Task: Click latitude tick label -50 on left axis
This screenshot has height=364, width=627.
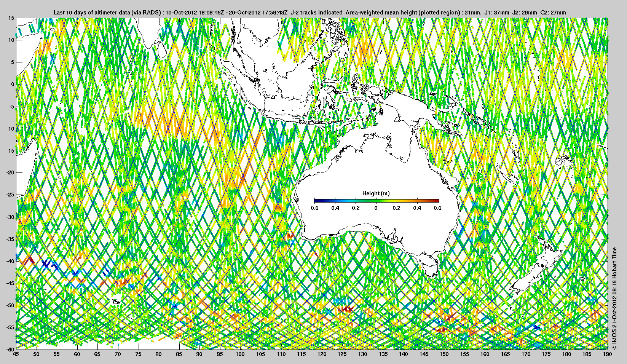Action: [x=10, y=305]
